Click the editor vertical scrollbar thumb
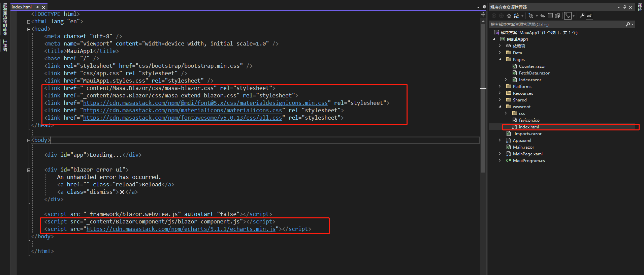 (483, 98)
